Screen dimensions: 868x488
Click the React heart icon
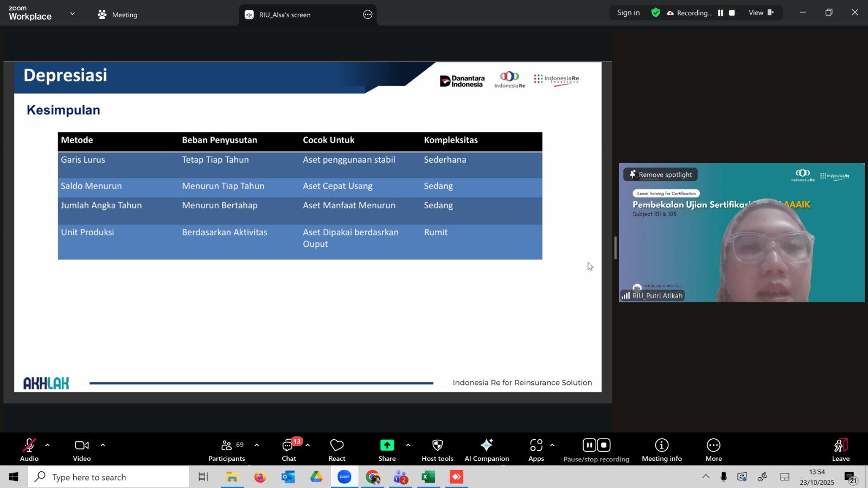(x=337, y=450)
